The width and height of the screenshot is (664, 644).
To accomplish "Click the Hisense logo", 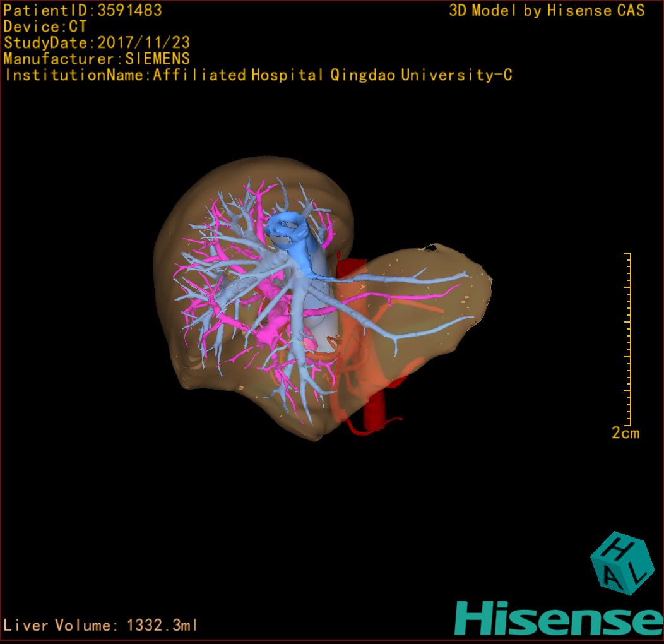I will 559,617.
